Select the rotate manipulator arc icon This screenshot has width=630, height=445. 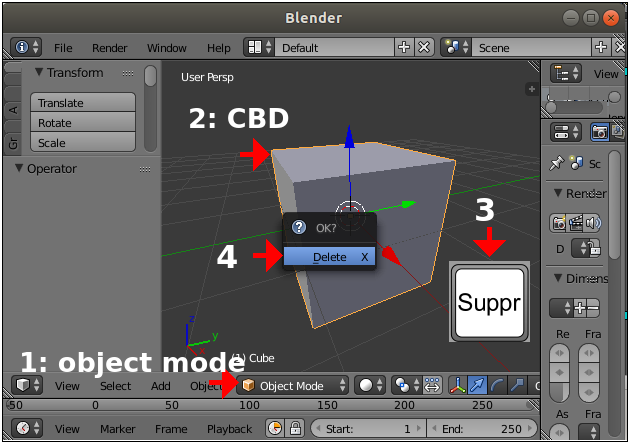(497, 385)
